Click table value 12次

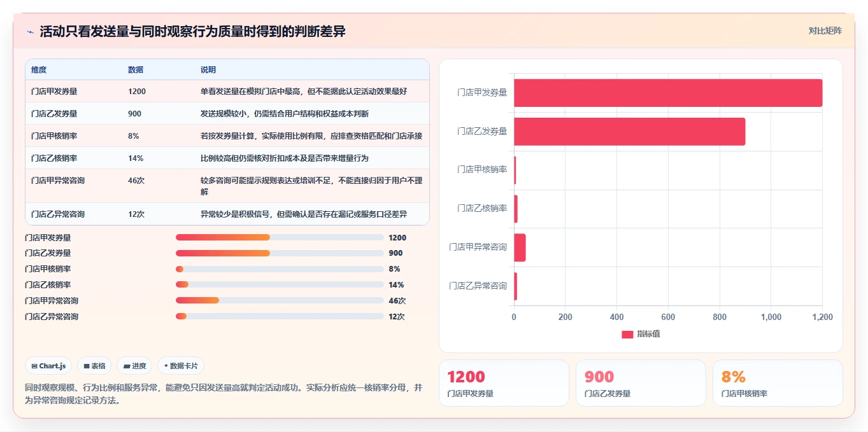pos(136,214)
